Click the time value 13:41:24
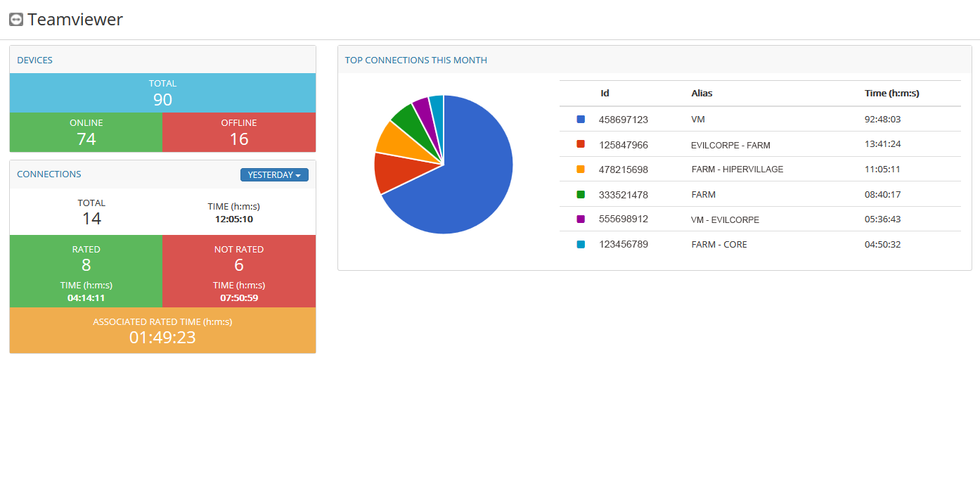This screenshot has height=479, width=980. (882, 145)
